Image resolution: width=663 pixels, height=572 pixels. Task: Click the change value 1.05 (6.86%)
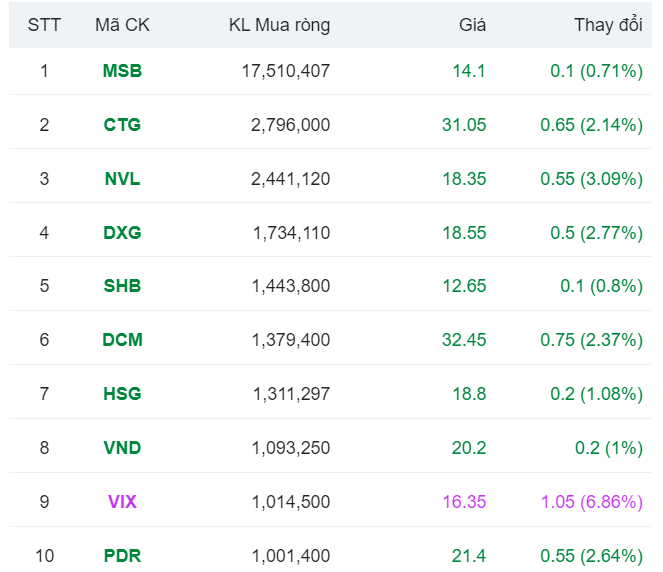[x=592, y=502]
